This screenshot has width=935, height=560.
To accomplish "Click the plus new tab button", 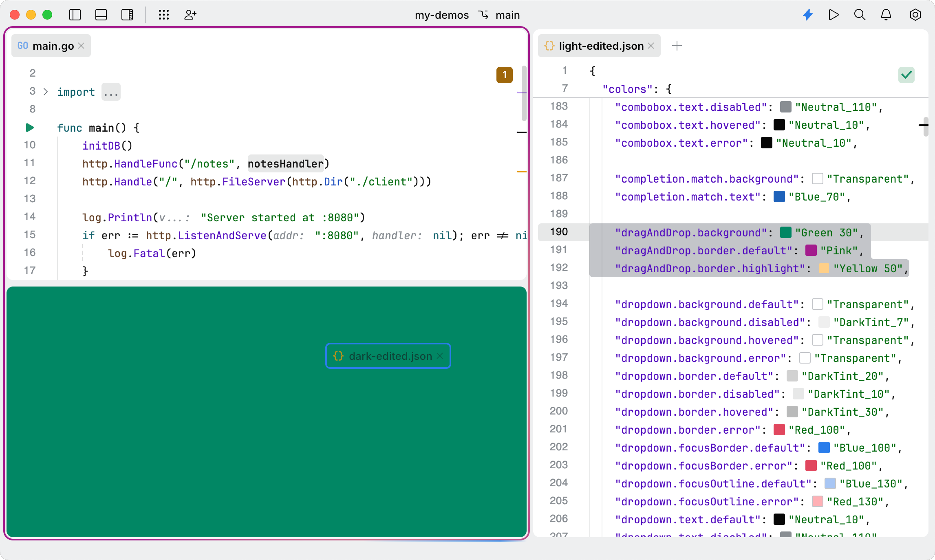I will tap(677, 46).
